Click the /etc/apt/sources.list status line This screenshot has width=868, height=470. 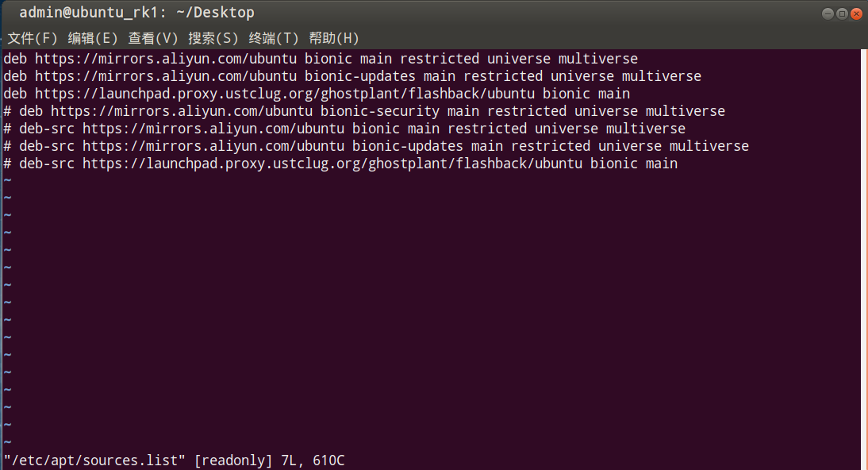[x=174, y=460]
